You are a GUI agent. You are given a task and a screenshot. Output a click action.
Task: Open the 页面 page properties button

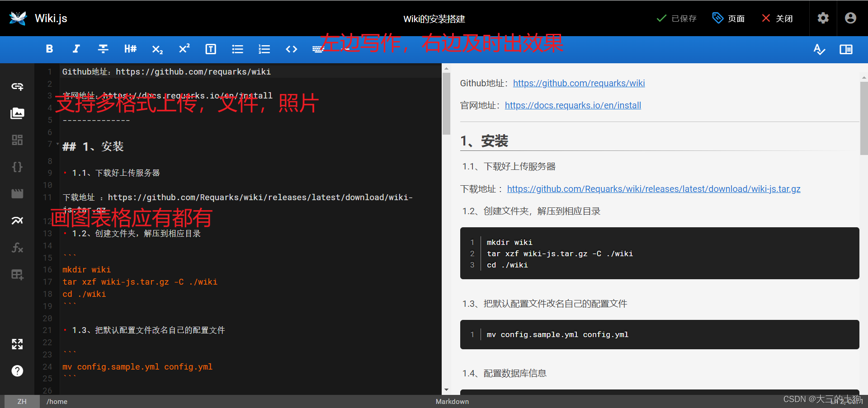(728, 19)
